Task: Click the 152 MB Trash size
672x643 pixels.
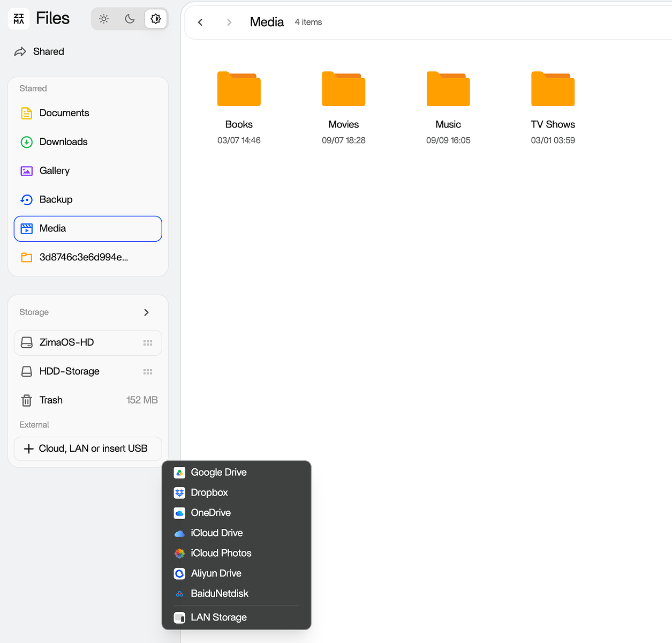Action: tap(142, 400)
